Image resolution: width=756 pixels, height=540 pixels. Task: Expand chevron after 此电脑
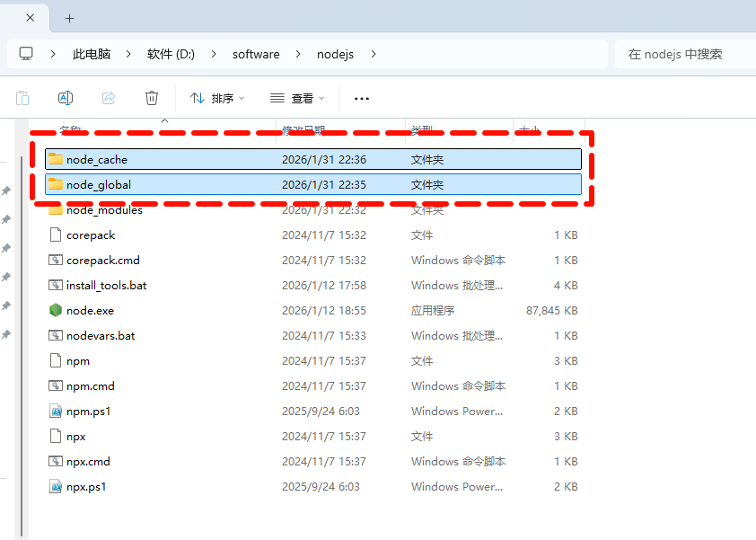tap(128, 54)
